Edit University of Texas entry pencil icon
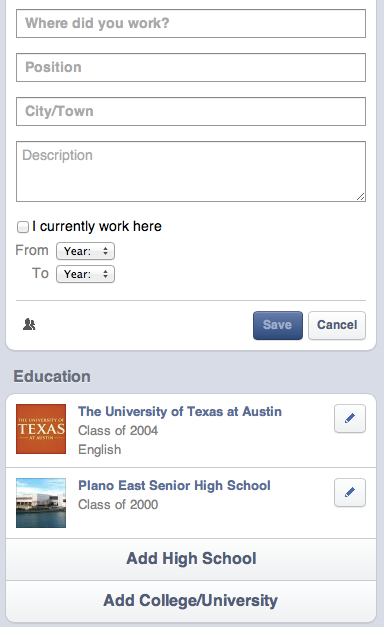Screen dimensions: 384x627 tap(350, 418)
